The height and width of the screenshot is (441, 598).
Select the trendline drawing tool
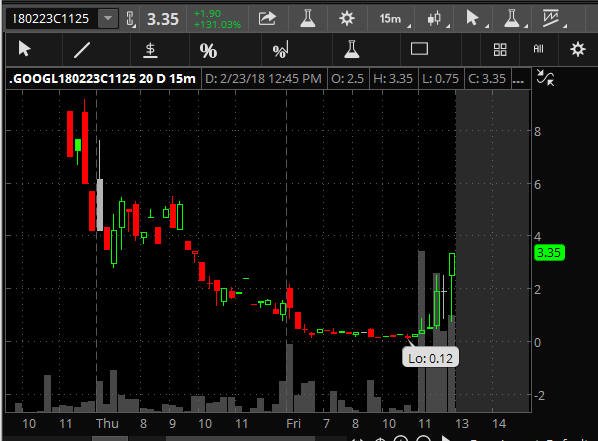pos(82,50)
